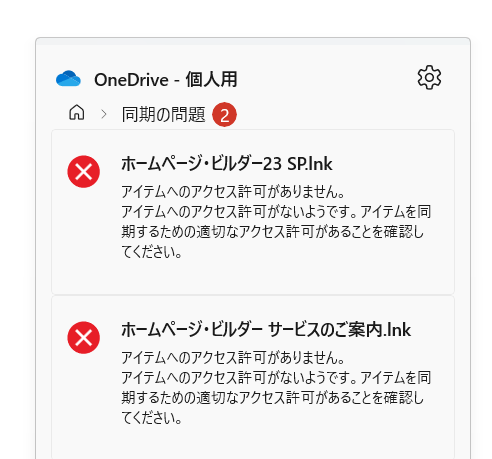This screenshot has width=492, height=459.
Task: Select the second sync error card description text
Action: pos(276,388)
